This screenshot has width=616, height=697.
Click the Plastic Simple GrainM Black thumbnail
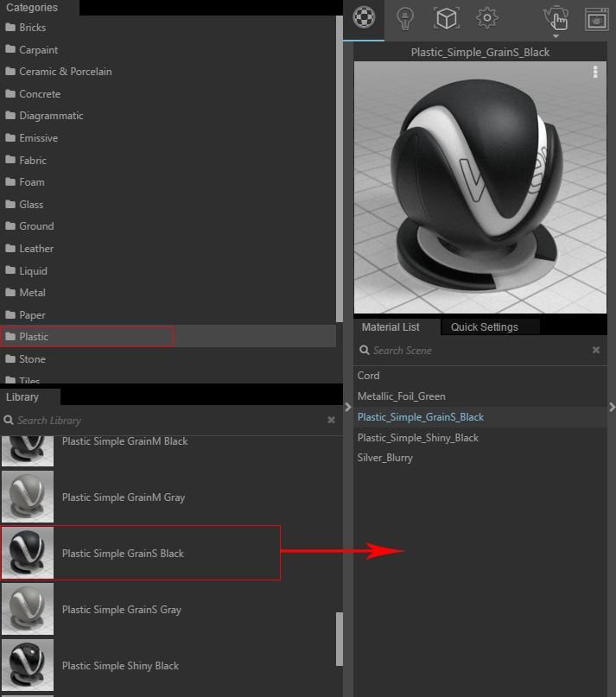[x=28, y=451]
